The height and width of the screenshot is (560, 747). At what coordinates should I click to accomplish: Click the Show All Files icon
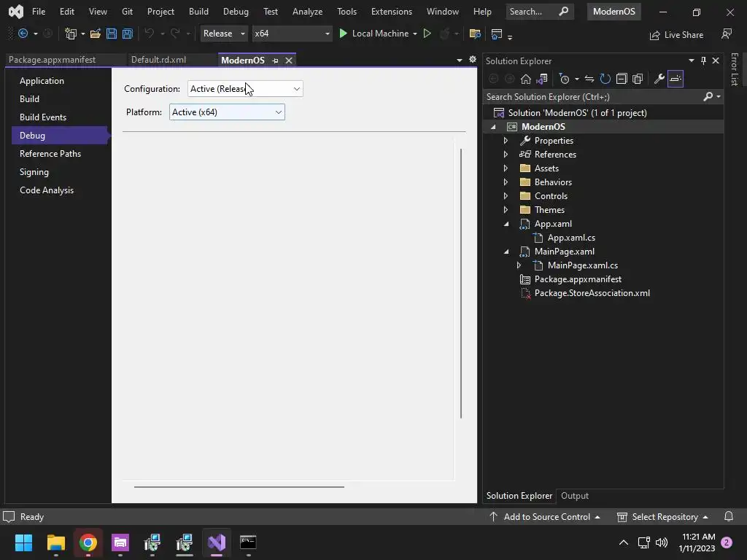(x=638, y=79)
